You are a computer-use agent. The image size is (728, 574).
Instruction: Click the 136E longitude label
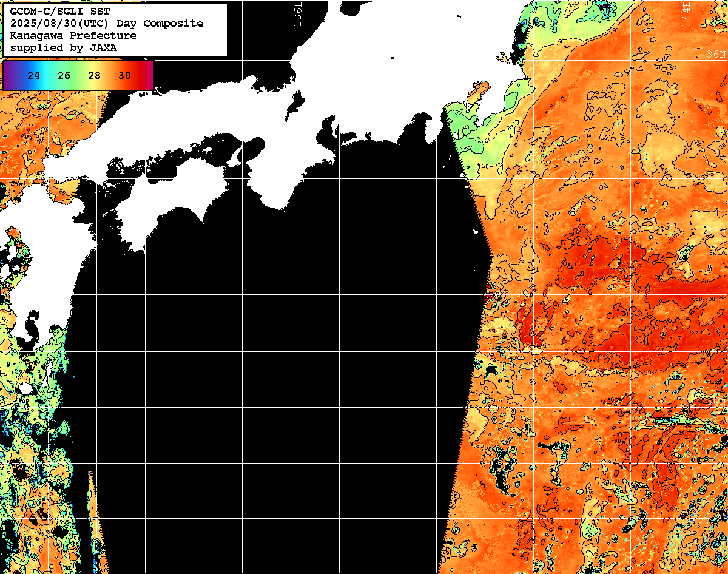297,13
